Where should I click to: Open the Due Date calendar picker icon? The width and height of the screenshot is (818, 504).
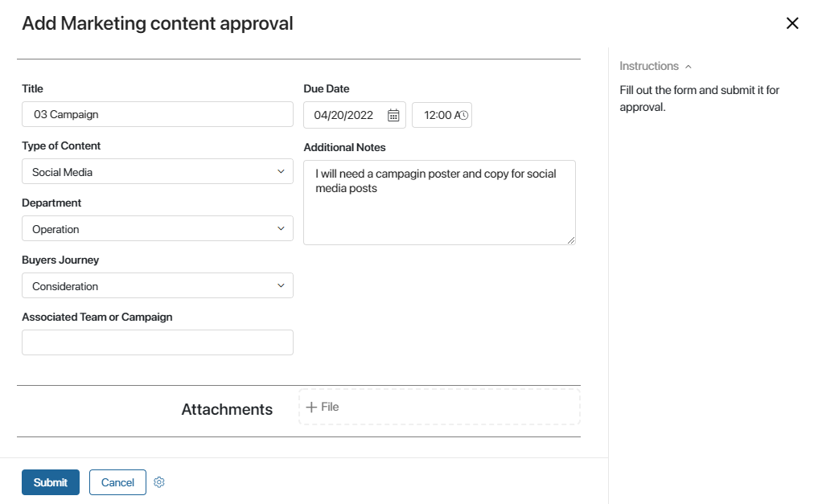coord(393,115)
